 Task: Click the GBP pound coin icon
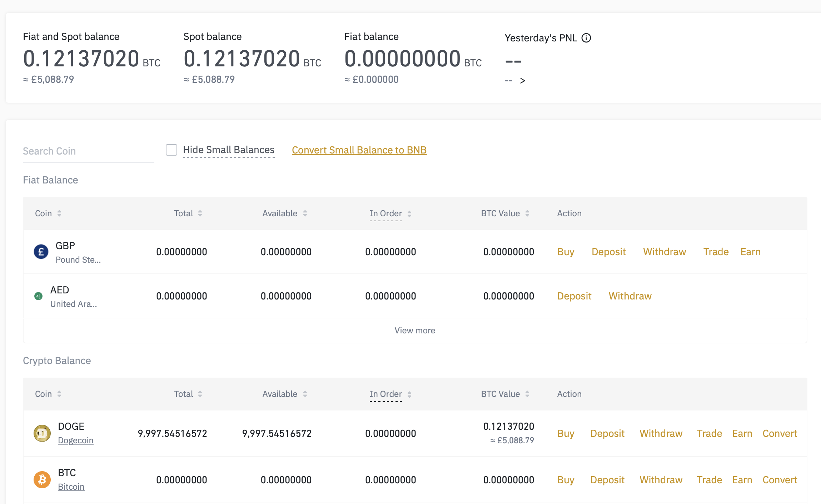coord(41,252)
